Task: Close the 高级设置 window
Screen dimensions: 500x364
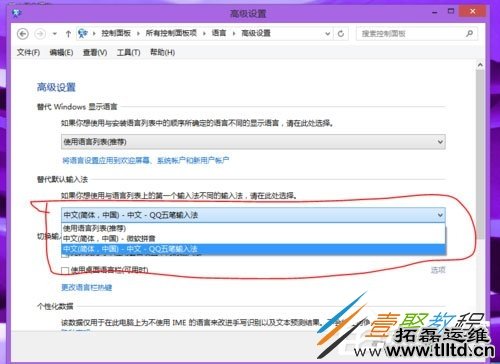Action: point(472,12)
